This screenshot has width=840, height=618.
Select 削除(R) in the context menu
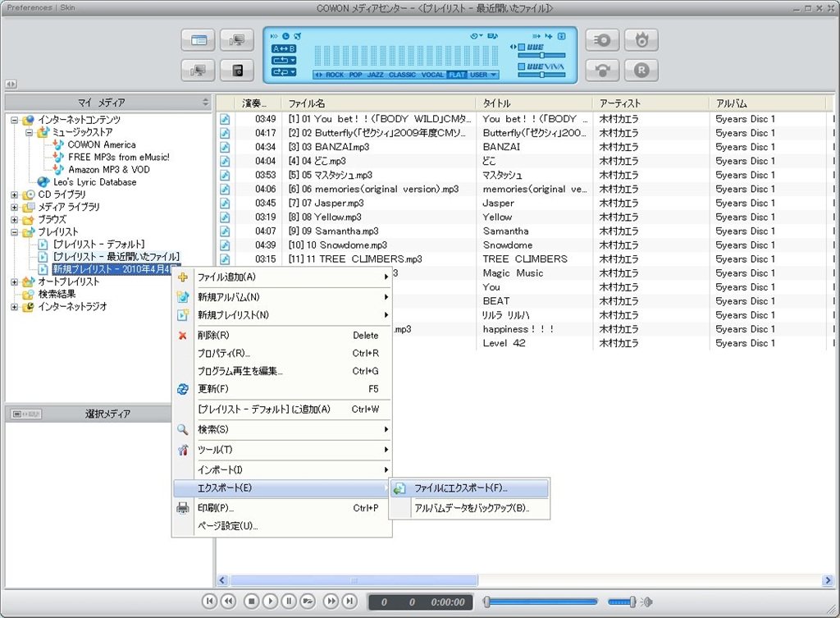[x=213, y=335]
